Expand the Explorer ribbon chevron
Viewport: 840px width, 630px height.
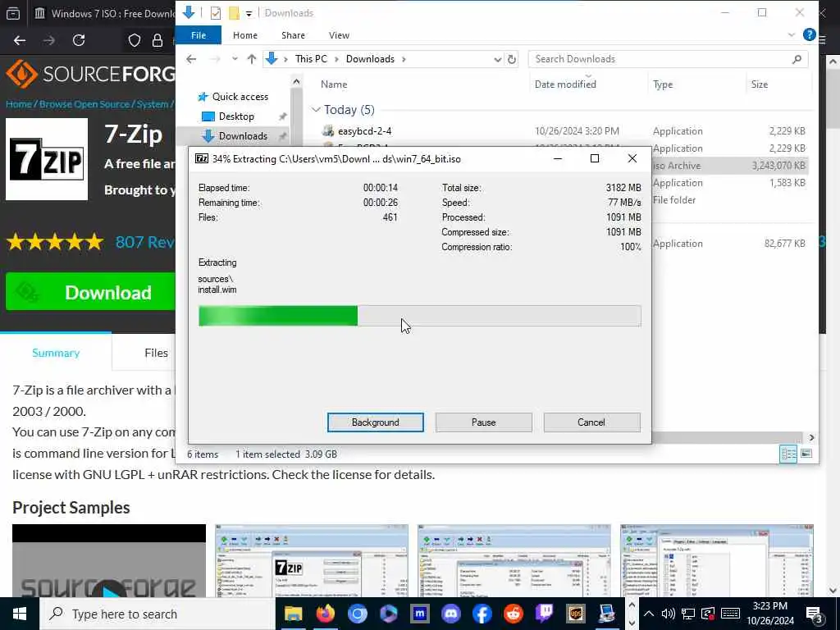[792, 34]
